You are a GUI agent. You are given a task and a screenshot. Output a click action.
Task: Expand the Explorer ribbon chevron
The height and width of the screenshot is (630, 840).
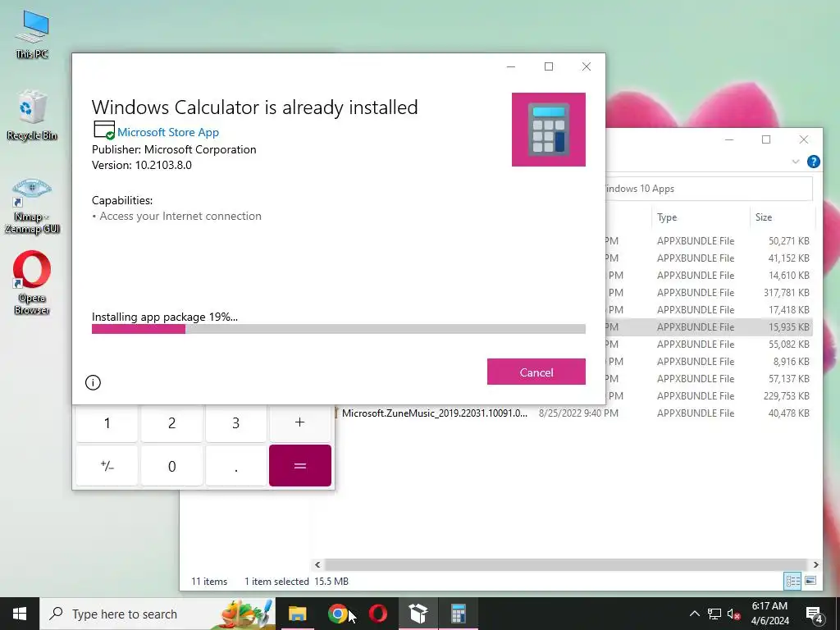796,162
